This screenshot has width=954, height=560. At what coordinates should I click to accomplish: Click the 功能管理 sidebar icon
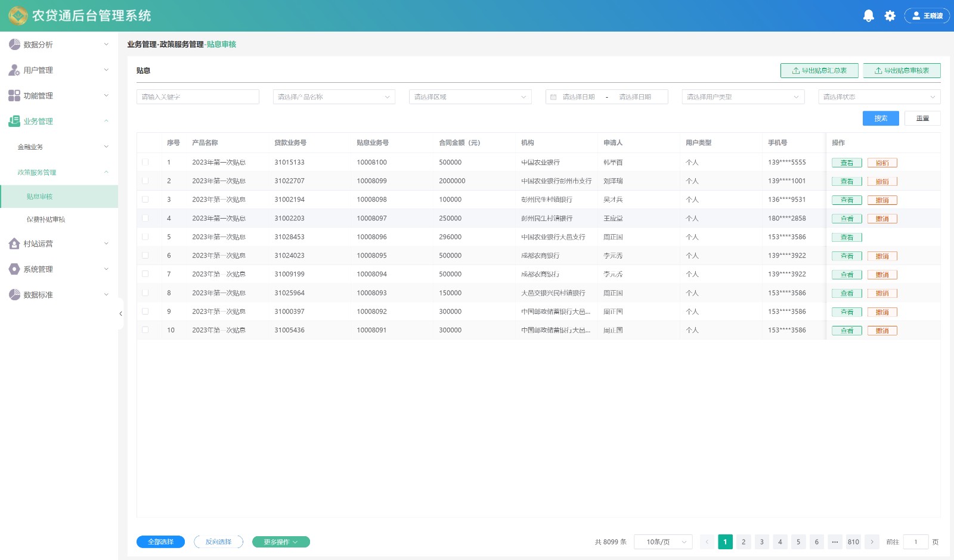pyautogui.click(x=14, y=96)
